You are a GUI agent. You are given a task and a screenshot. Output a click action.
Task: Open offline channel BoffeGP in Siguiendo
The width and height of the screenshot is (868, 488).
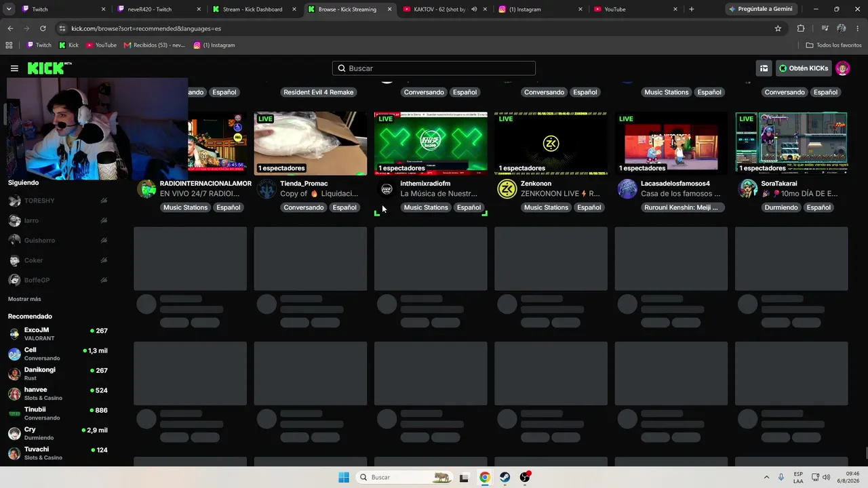pos(58,280)
